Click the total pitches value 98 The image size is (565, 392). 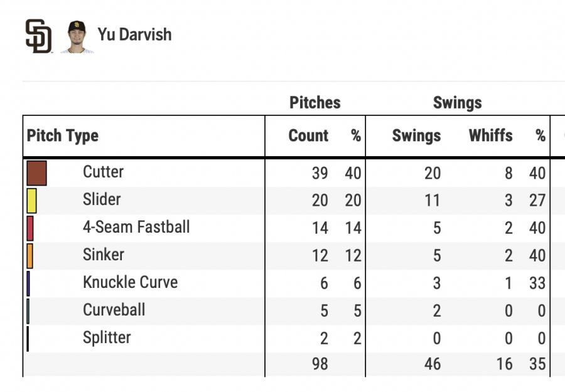tap(320, 364)
